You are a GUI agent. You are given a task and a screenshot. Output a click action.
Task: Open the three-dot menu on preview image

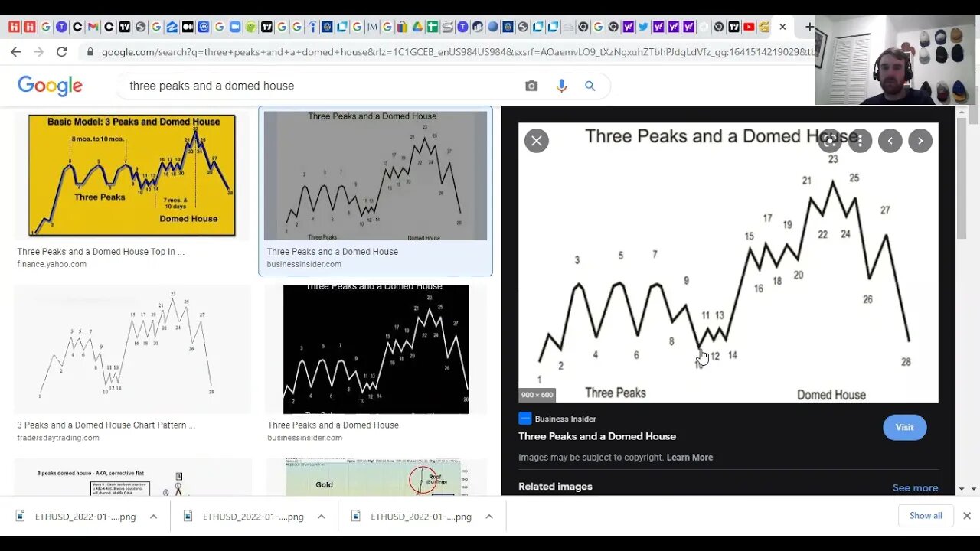point(860,141)
